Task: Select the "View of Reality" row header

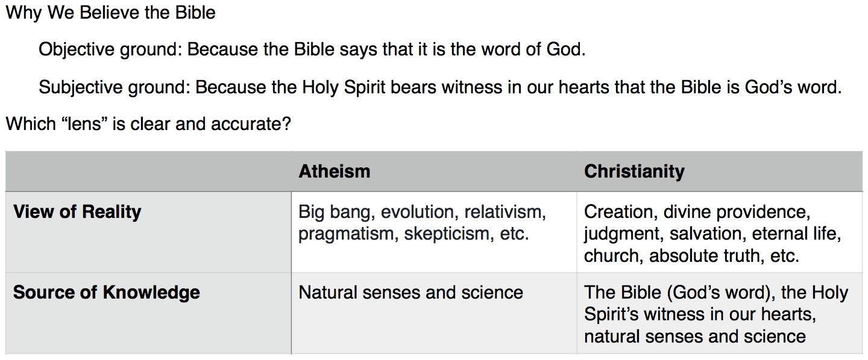Action: pos(77,212)
